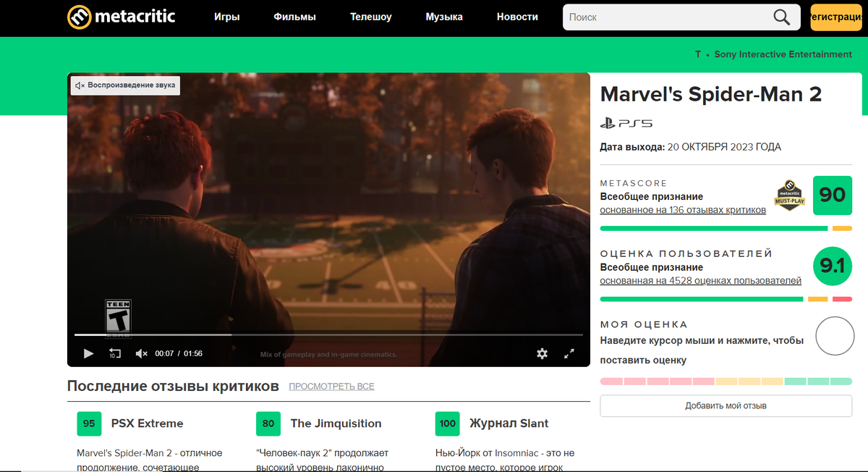
Task: Open the 4528 user ratings link
Action: click(701, 280)
